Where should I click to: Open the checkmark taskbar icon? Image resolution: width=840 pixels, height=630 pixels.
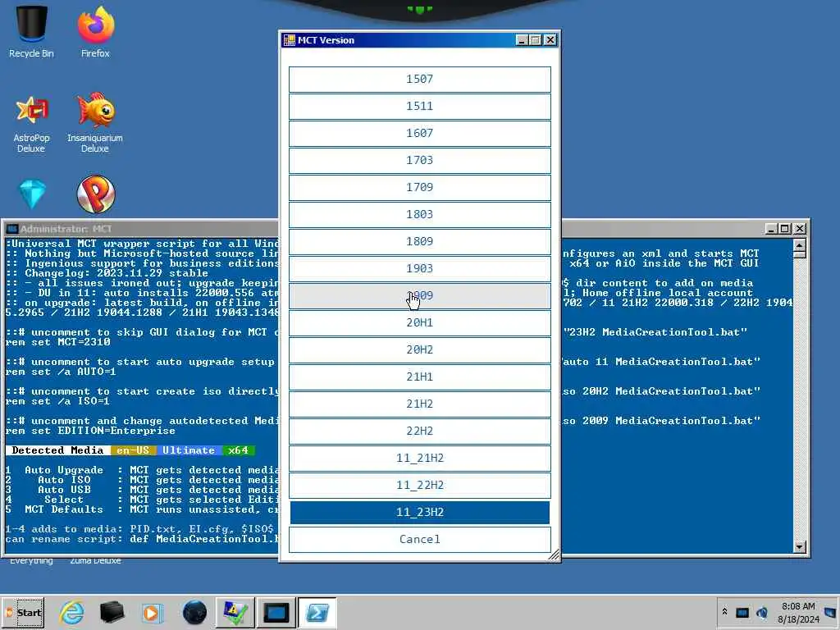(235, 612)
